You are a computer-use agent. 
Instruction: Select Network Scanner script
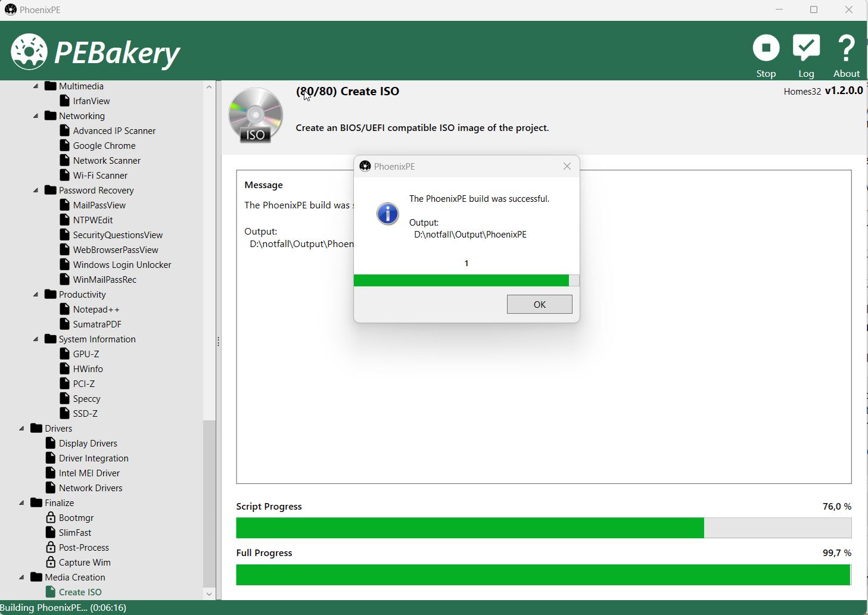(x=107, y=160)
